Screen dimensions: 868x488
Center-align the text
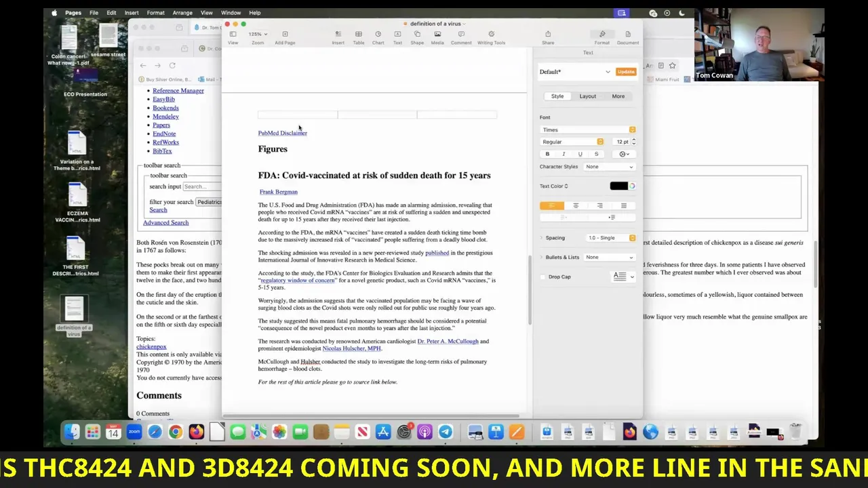click(x=576, y=205)
